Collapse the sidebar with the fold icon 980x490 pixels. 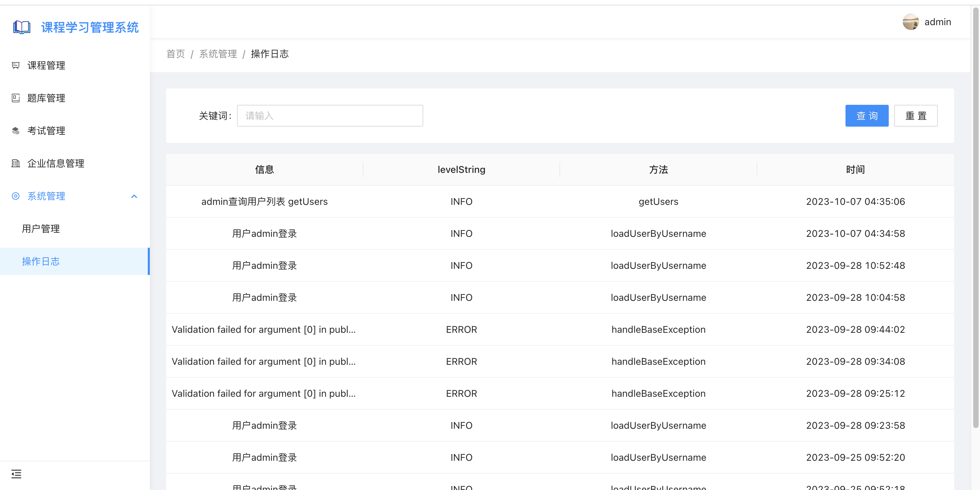(16, 474)
